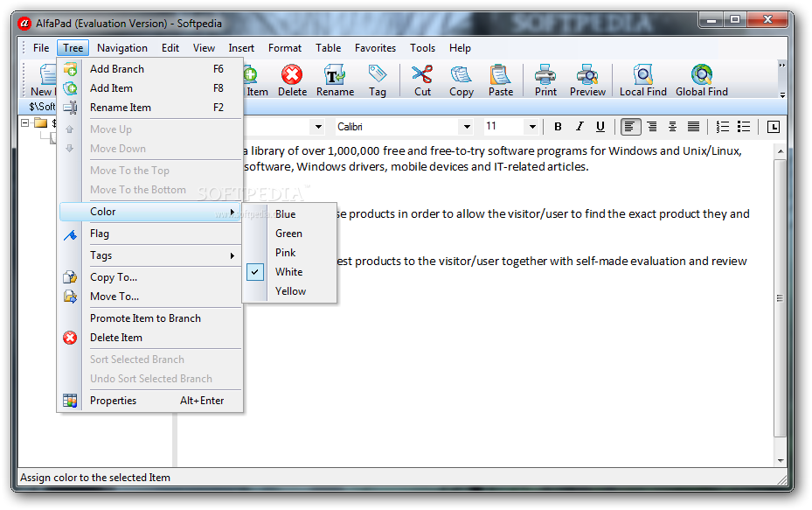Screen dimensions: 812x510
Task: Click the Item toolbar button
Action: [x=256, y=80]
